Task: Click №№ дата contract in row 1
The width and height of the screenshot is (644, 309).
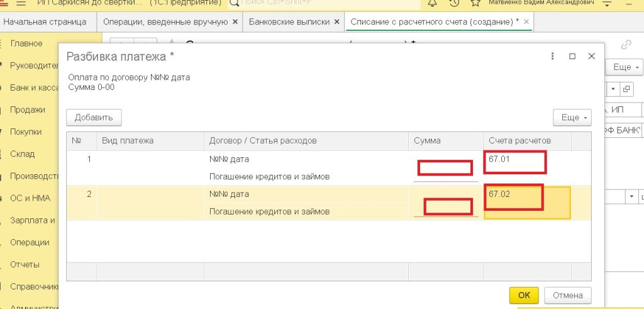Action: pyautogui.click(x=229, y=159)
